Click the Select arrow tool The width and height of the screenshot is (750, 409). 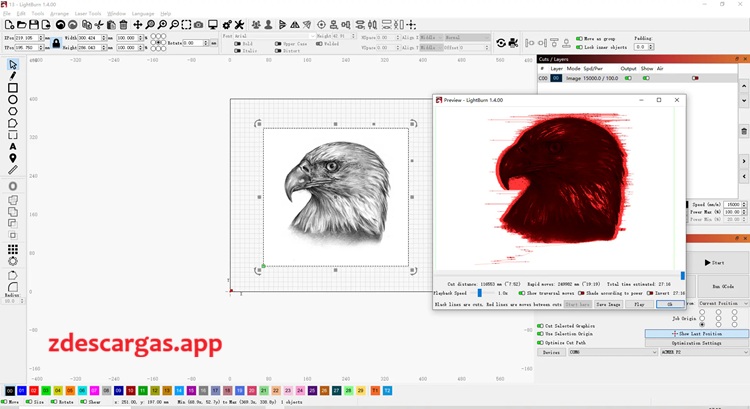click(x=13, y=64)
